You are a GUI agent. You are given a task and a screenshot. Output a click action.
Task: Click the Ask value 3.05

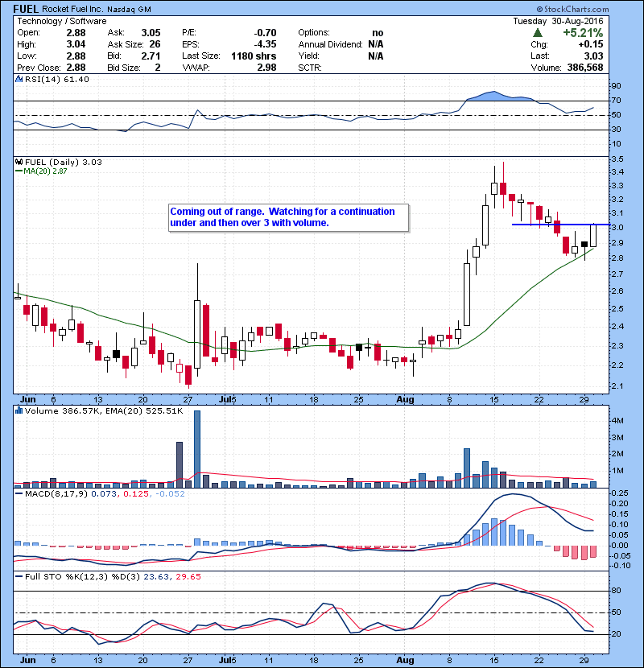(151, 33)
